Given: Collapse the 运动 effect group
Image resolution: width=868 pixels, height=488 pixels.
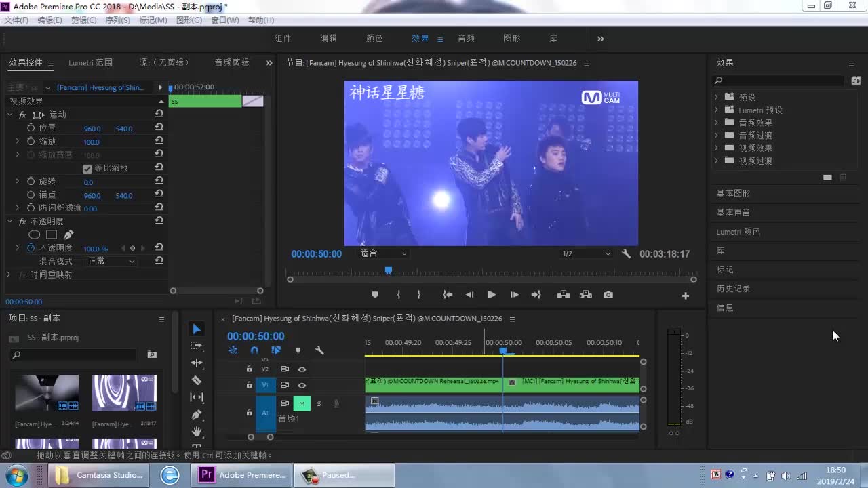Looking at the screenshot, I should (x=9, y=115).
